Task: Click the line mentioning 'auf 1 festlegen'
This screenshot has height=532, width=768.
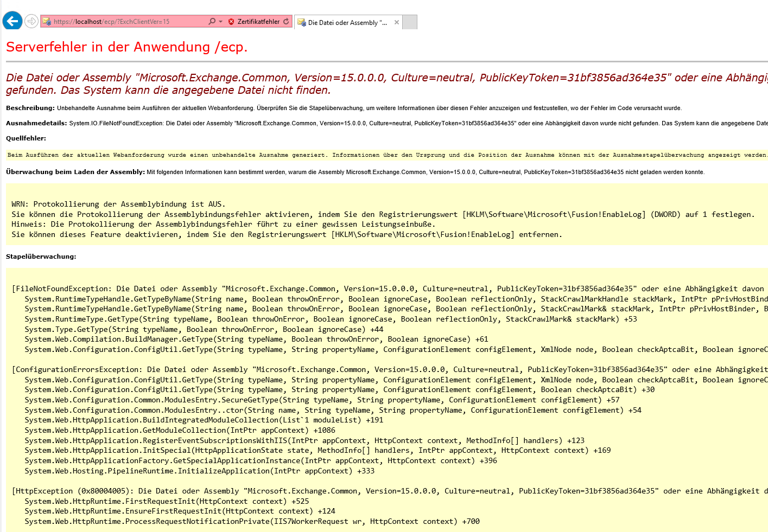Action: point(383,214)
